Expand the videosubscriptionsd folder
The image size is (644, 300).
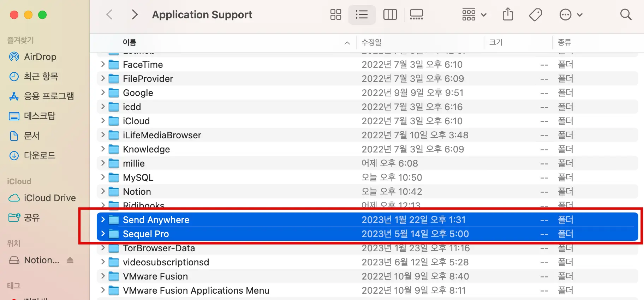point(103,262)
